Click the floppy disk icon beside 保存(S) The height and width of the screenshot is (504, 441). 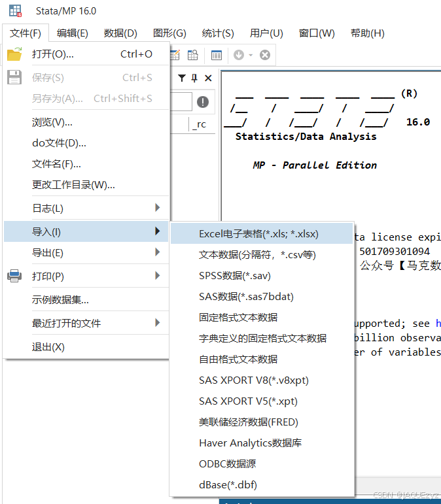(x=14, y=78)
